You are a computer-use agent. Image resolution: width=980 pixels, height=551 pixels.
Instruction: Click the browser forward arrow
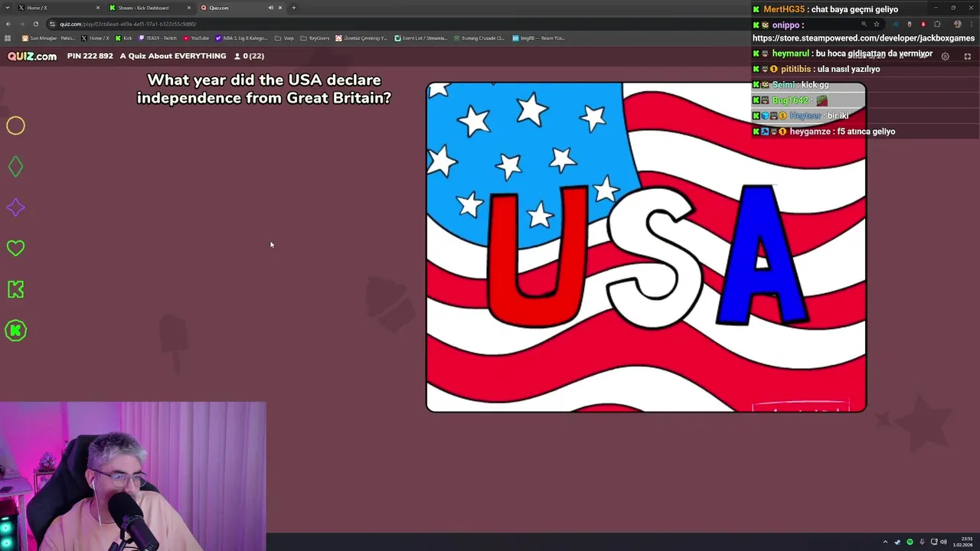[x=22, y=24]
